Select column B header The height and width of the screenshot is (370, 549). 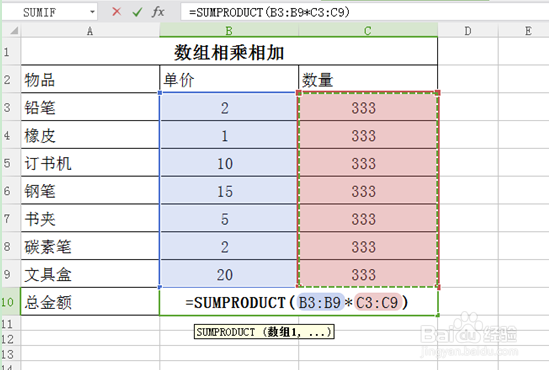tap(229, 31)
